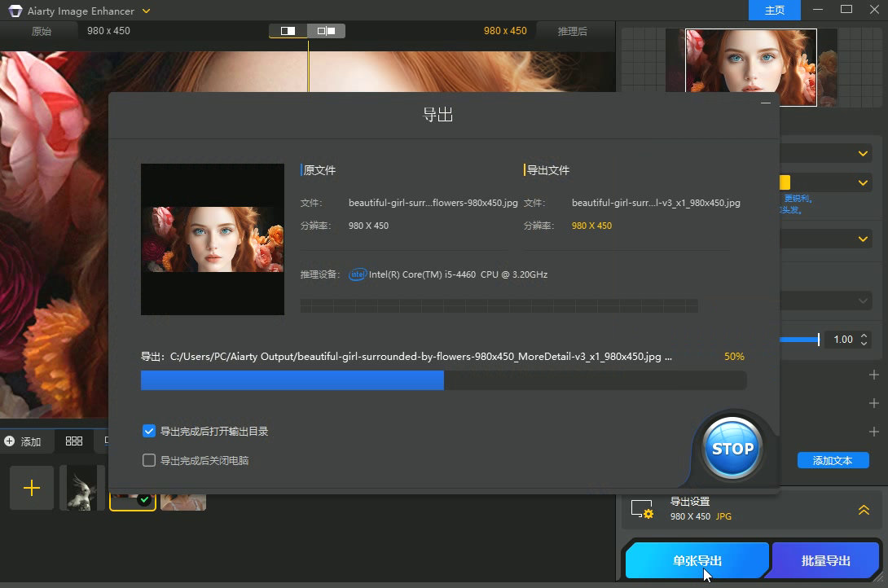Click the Aiarty app logo icon
This screenshot has width=888, height=588.
coord(15,11)
